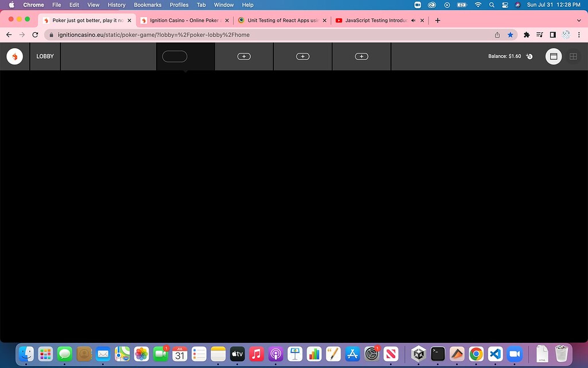Add a table in the third slot

(303, 56)
